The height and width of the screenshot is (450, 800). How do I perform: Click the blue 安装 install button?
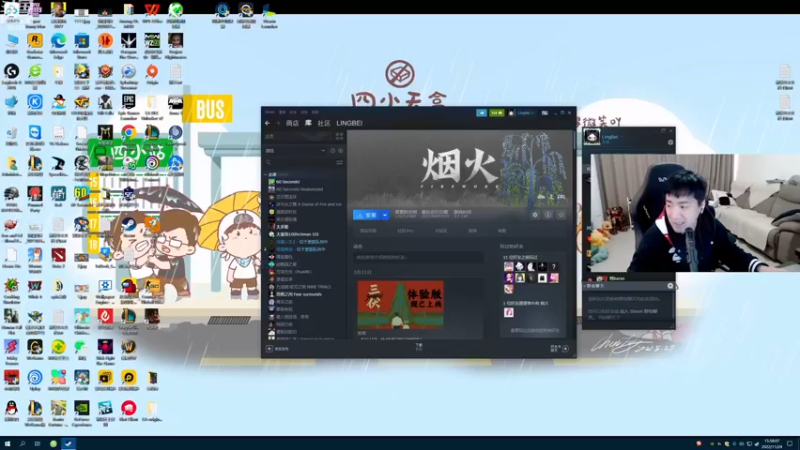(366, 215)
